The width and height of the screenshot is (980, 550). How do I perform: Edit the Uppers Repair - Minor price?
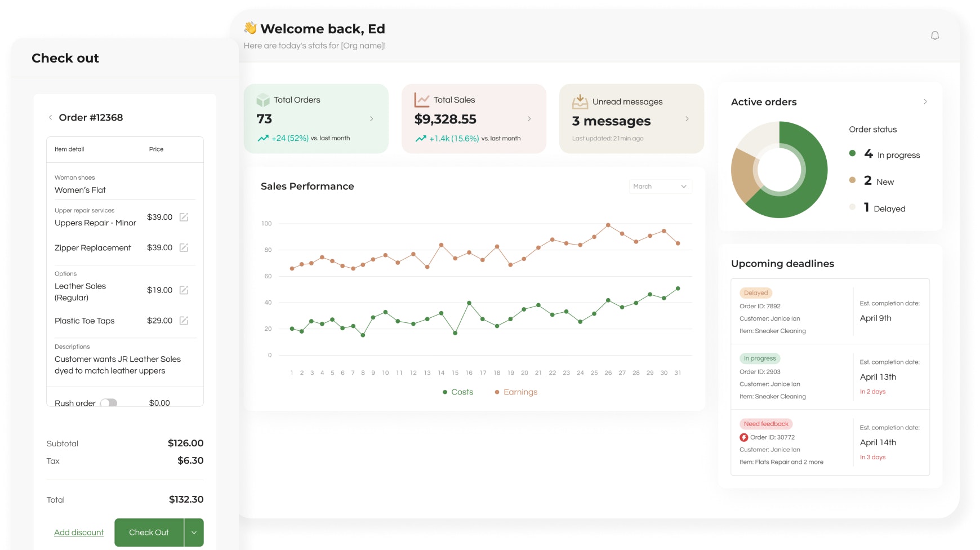(184, 218)
